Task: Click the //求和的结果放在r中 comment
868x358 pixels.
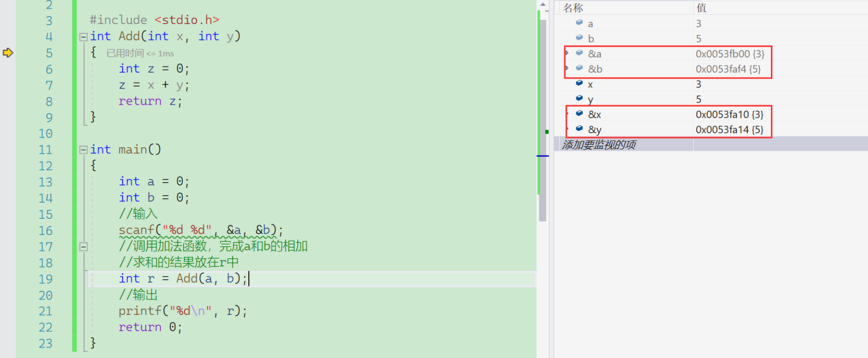Action: [179, 262]
